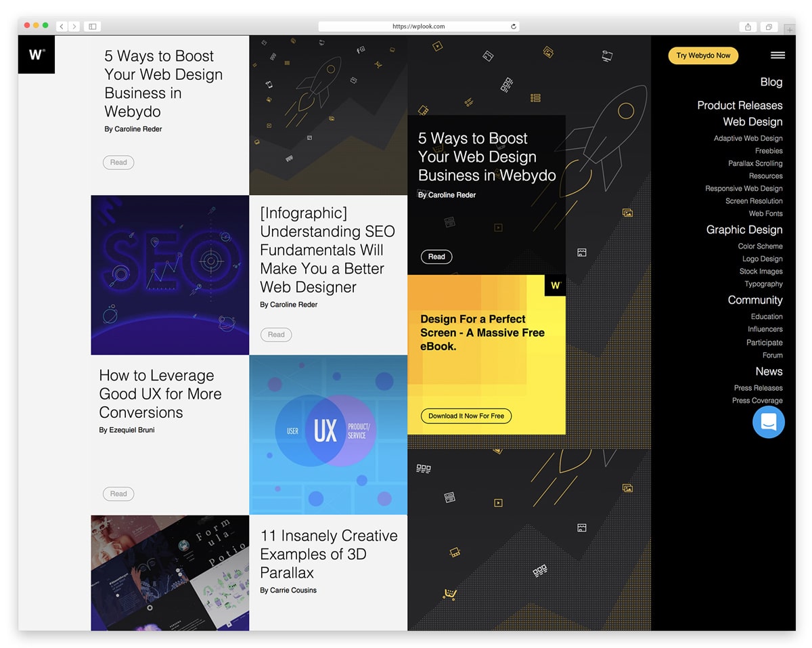Click Read in the dark featured 5 Ways card
Image resolution: width=812 pixels, height=648 pixels.
tap(436, 257)
